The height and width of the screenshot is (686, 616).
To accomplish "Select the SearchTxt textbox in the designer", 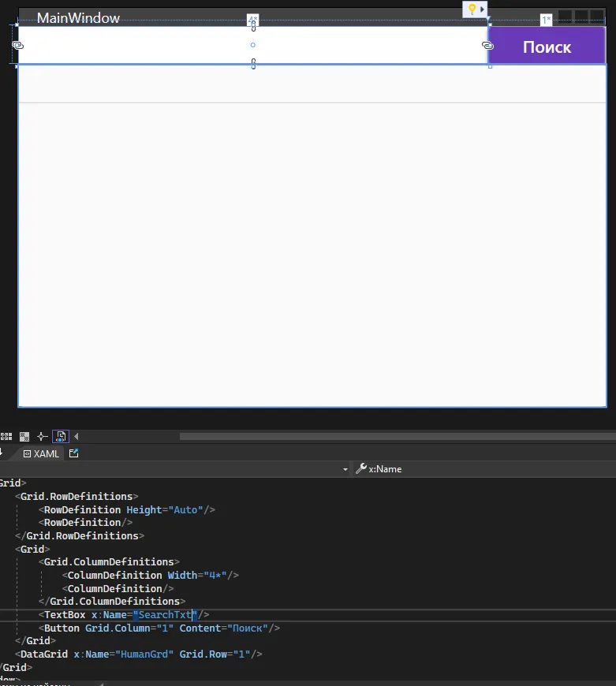I will coord(253,45).
